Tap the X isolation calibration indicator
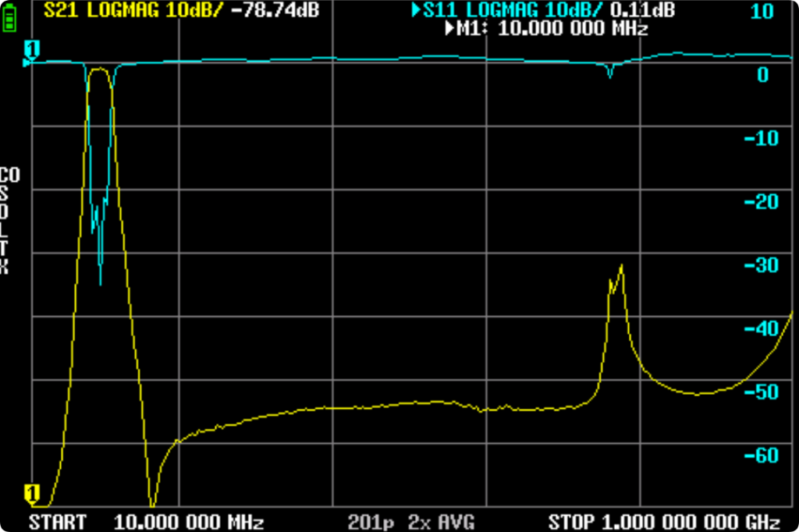 5,267
